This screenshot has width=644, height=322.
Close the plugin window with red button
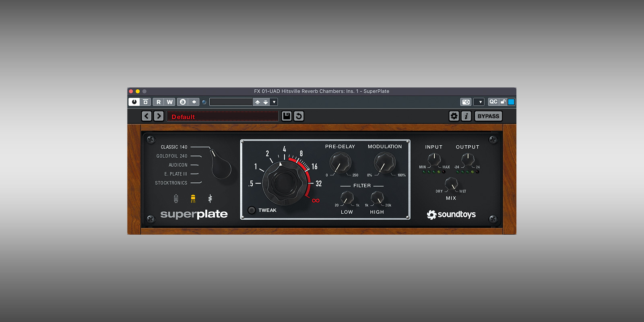(131, 91)
